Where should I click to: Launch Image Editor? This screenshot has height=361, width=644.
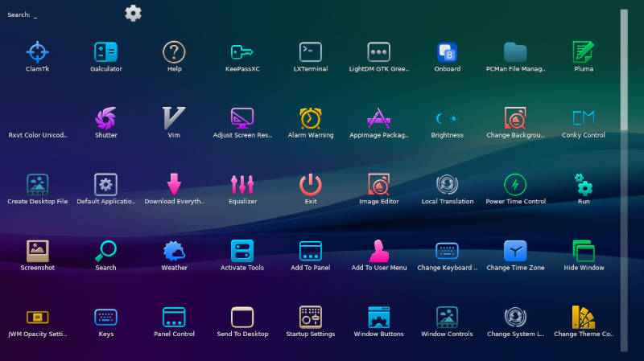378,185
